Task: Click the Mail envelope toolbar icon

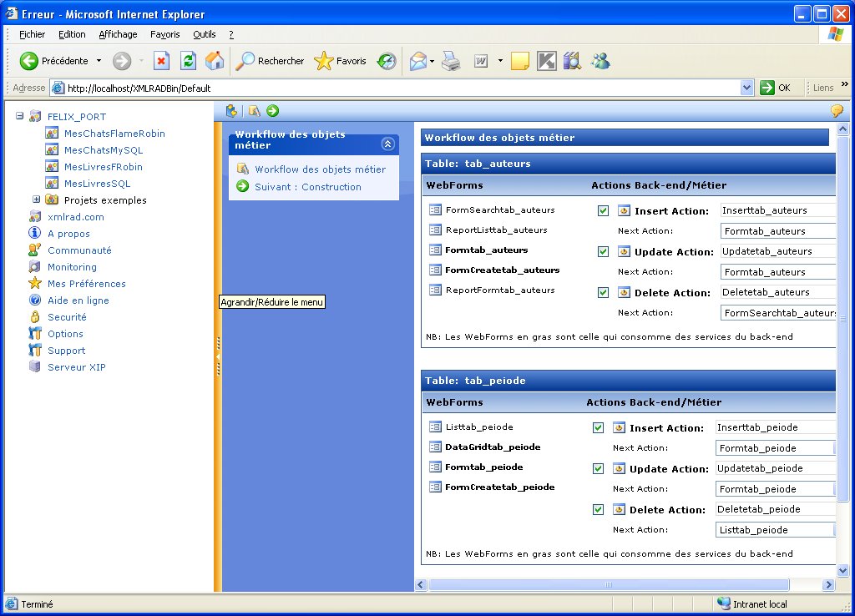Action: pyautogui.click(x=417, y=61)
